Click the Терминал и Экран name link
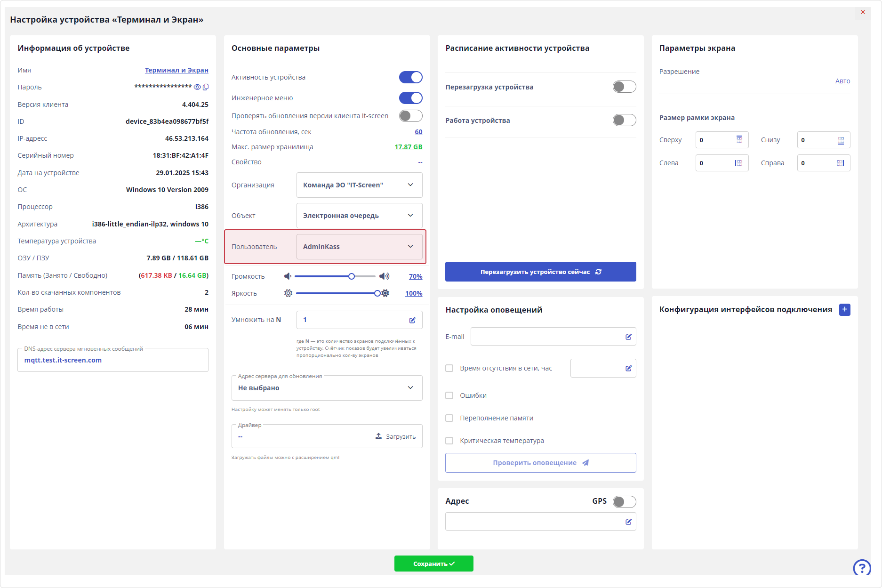 click(176, 70)
